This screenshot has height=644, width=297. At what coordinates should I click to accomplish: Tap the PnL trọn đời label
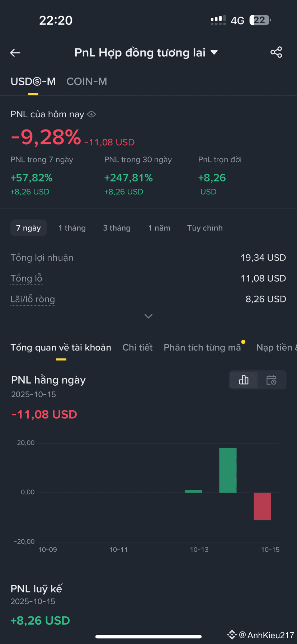click(x=220, y=160)
